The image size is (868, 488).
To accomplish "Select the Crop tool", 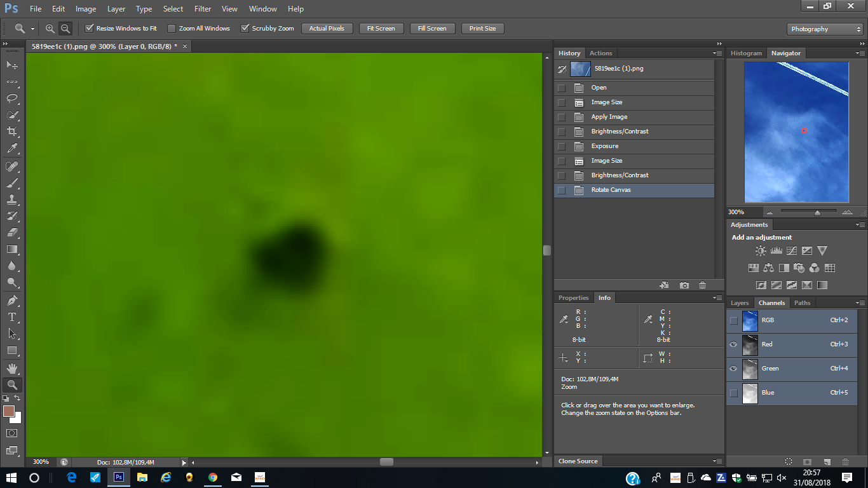I will tap(12, 132).
